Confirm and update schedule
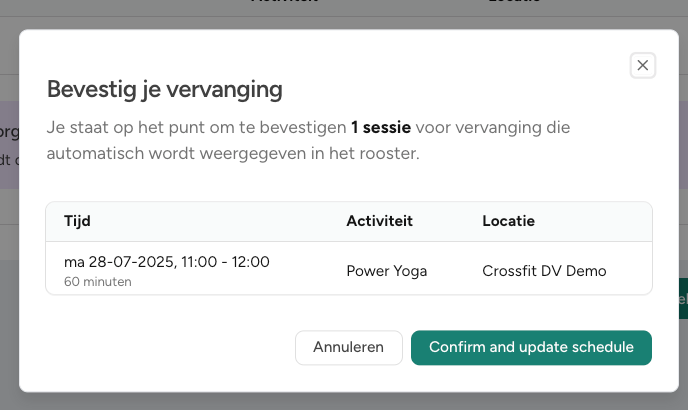The height and width of the screenshot is (410, 688). click(x=531, y=347)
